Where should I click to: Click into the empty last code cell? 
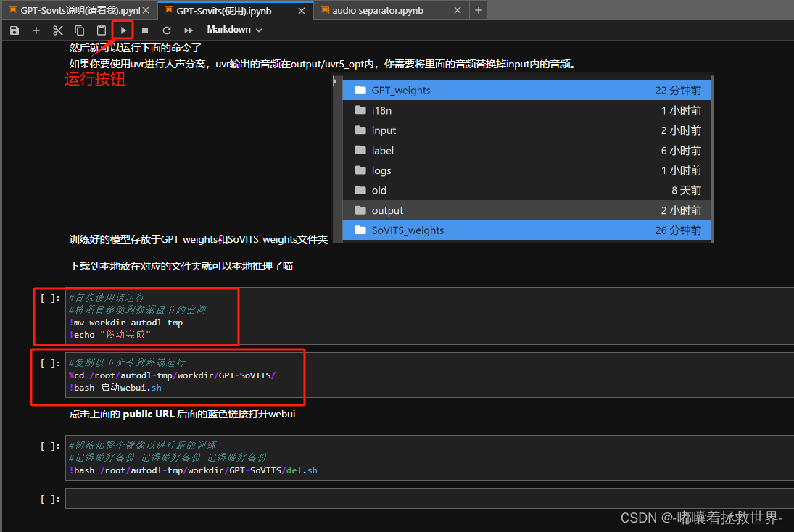(x=429, y=499)
